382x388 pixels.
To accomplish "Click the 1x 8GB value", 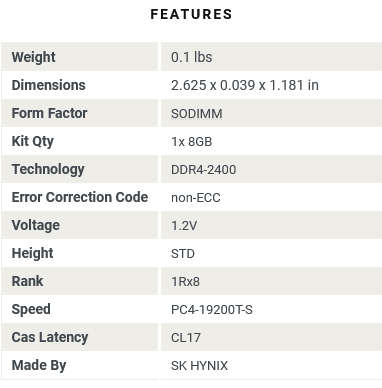I will pos(191,142).
